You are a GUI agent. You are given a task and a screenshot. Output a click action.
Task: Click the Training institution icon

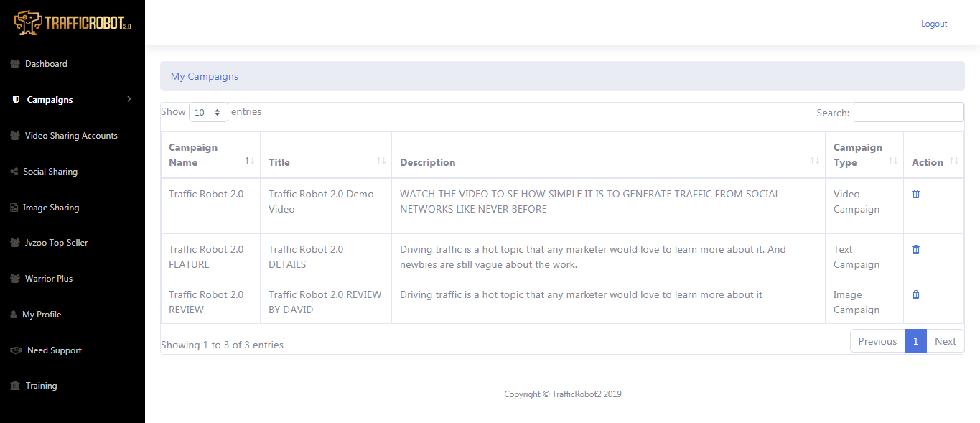15,386
